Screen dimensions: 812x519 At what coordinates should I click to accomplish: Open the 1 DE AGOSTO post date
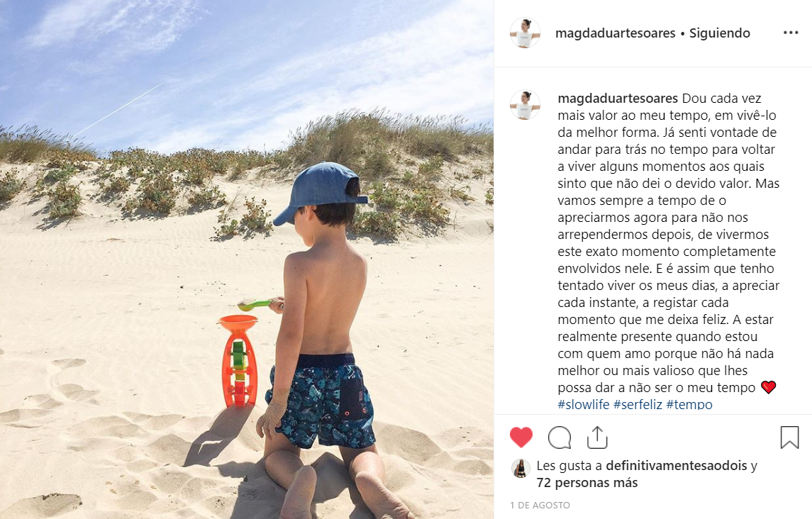[540, 505]
